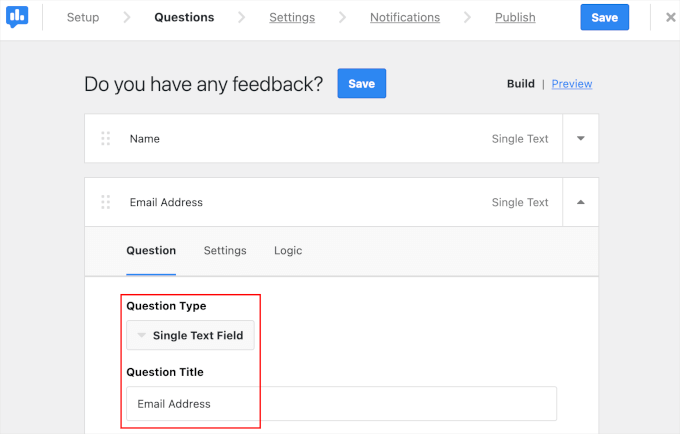This screenshot has height=434, width=680.
Task: Open the Question Type dropdown
Action: tap(191, 335)
